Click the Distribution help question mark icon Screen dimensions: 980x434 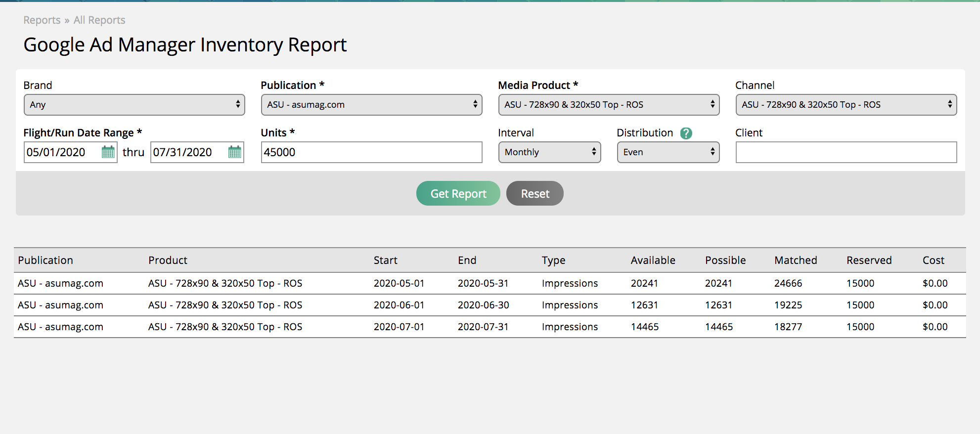[x=686, y=133]
